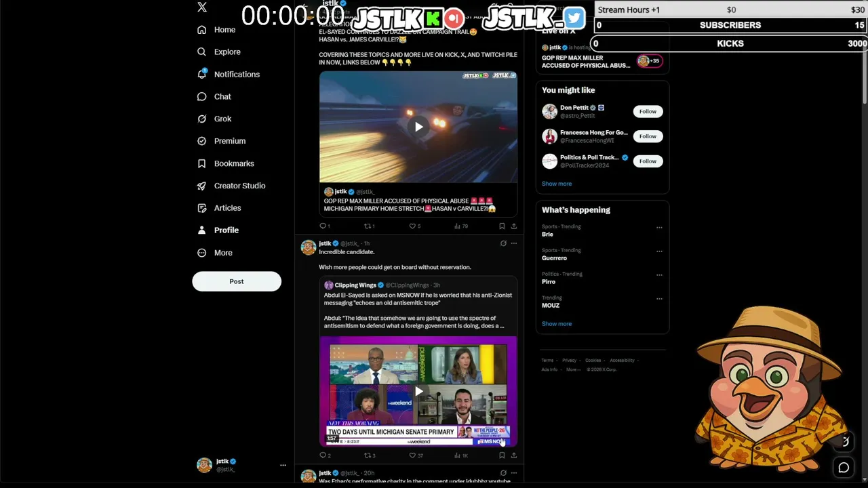This screenshot has height=488, width=868.
Task: Open the Cookies footer link
Action: (593, 361)
